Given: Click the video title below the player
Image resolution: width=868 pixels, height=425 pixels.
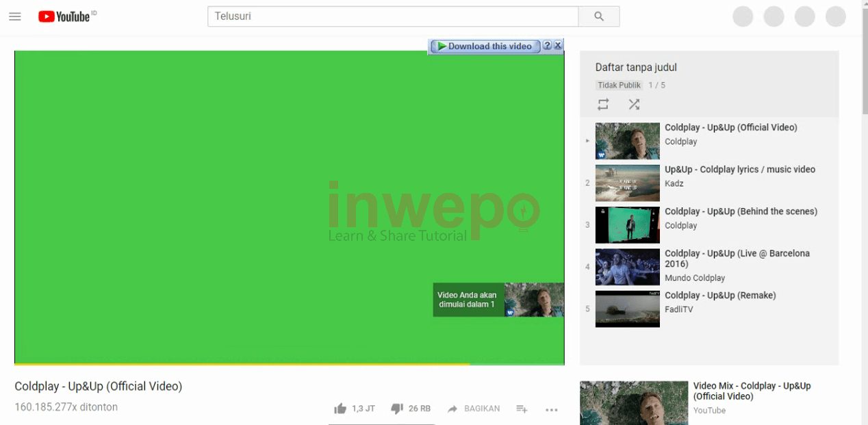Looking at the screenshot, I should 99,387.
